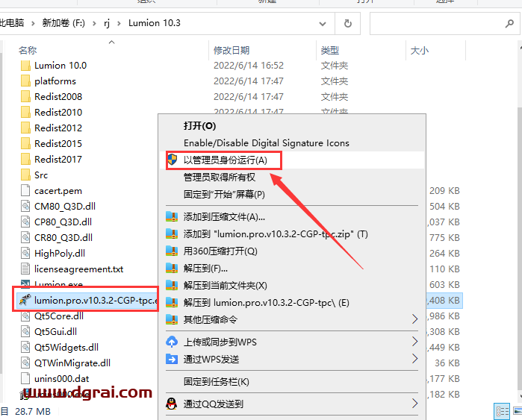Screen dimensions: 522x420
Task: Click Lumion 10.3 in the breadcrumb
Action: [155, 23]
